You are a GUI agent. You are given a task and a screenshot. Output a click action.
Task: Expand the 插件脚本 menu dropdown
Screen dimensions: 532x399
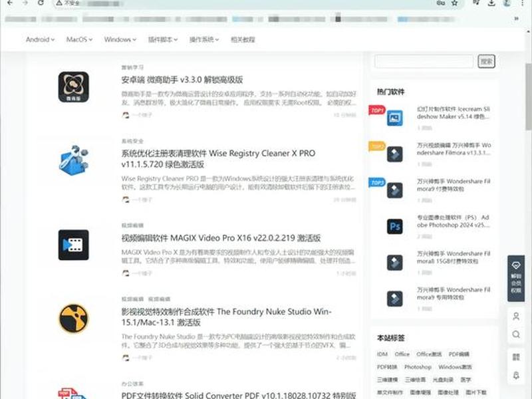pos(163,39)
